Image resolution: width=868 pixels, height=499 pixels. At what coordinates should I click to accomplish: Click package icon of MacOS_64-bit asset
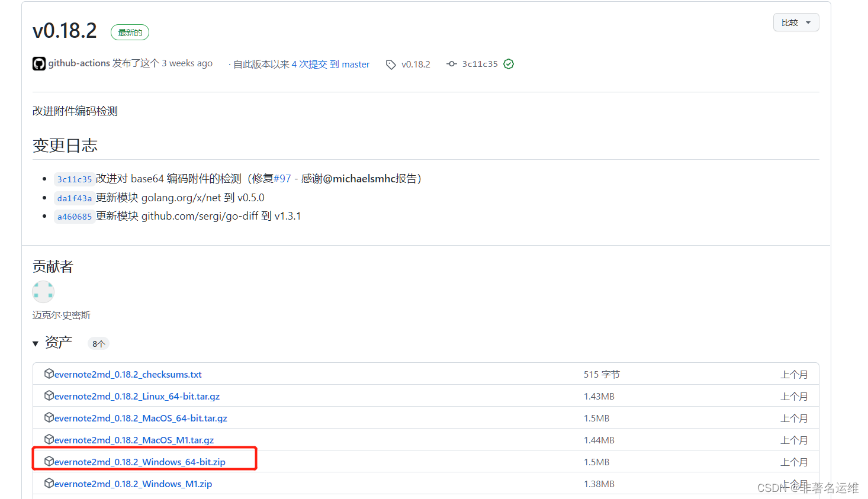click(x=49, y=417)
